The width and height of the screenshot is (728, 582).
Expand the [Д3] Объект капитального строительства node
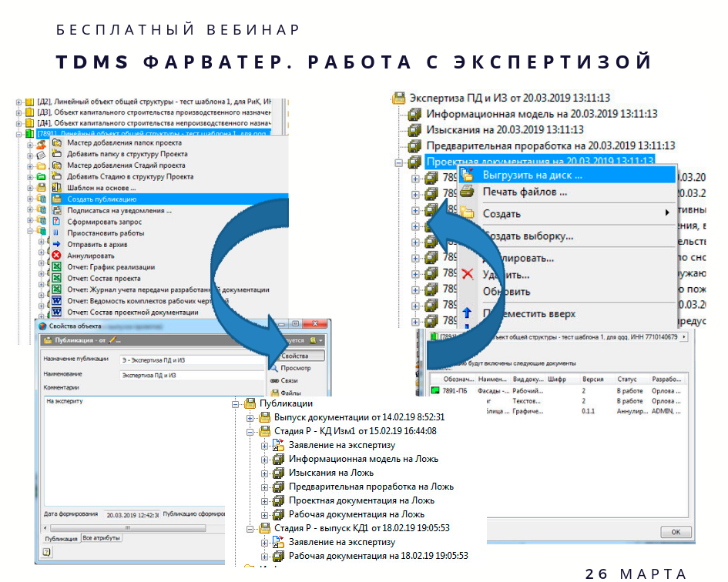coord(18,112)
